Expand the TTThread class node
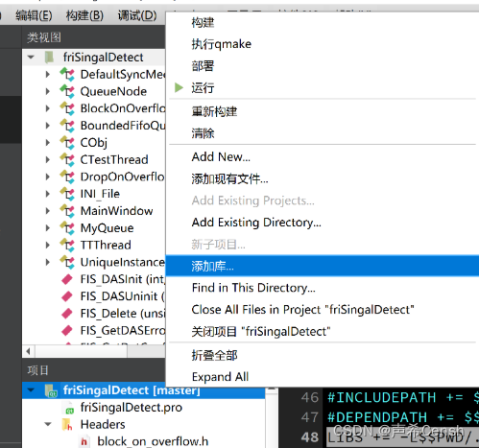Viewport: 479px width, 448px height. tap(48, 245)
